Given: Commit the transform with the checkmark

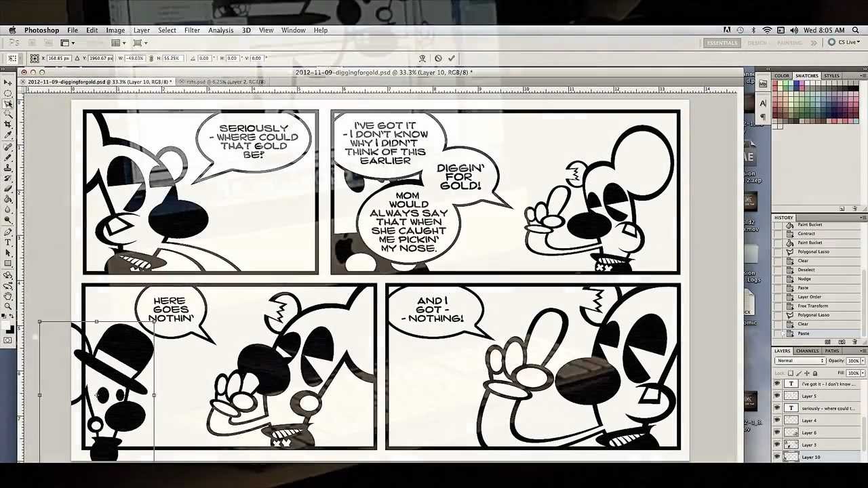Looking at the screenshot, I should tap(452, 58).
